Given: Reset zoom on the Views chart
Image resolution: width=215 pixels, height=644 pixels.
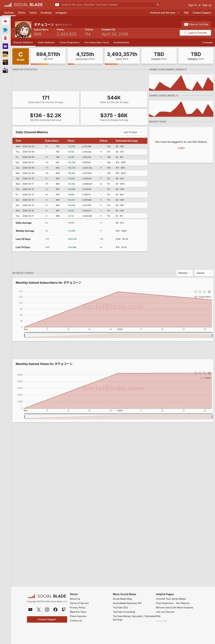Looking at the screenshot, I should point(200,373).
